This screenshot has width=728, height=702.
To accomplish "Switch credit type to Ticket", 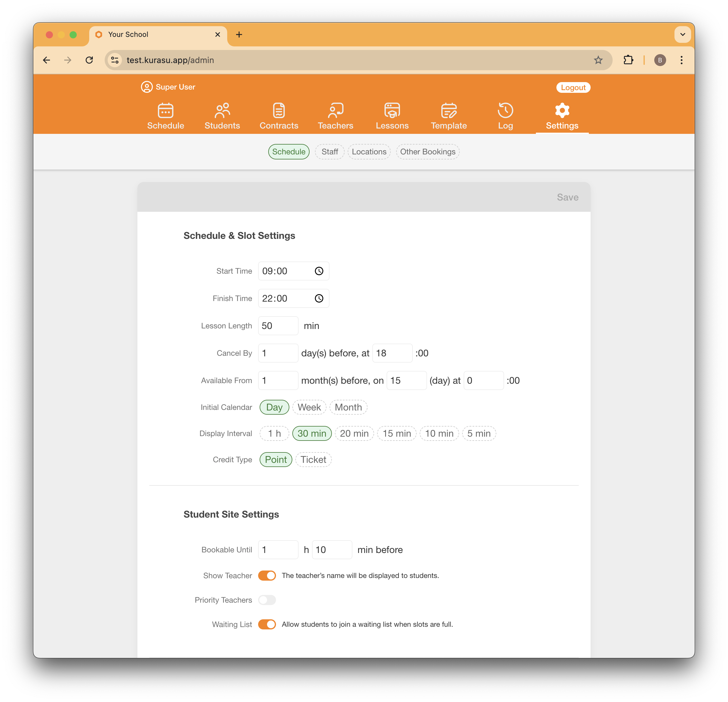I will pos(313,460).
